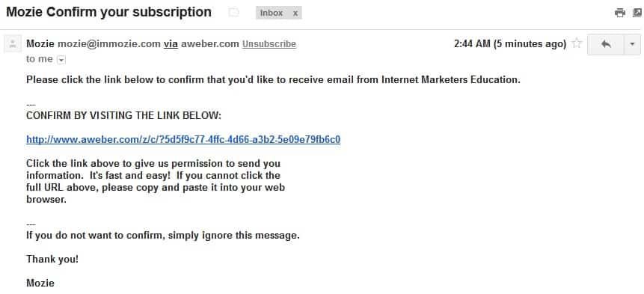Viewport: 644px width, 294px height.
Task: Open the More dropdown beside Reply
Action: tap(632, 44)
